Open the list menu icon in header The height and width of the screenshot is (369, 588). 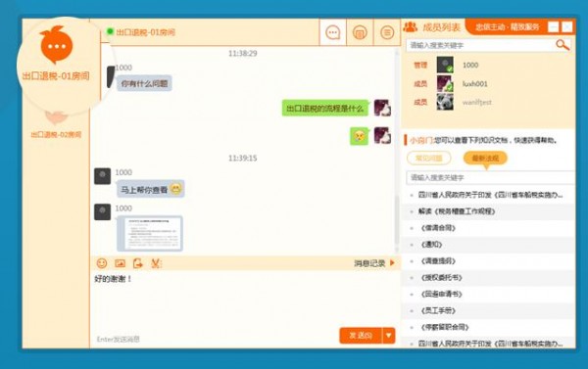tap(387, 32)
